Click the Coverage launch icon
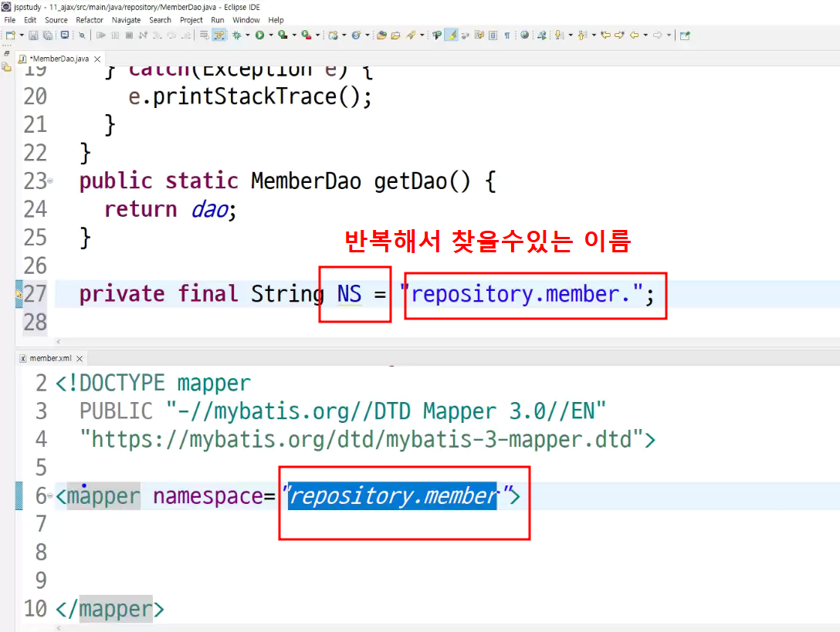Image resolution: width=840 pixels, height=632 pixels. (x=283, y=35)
